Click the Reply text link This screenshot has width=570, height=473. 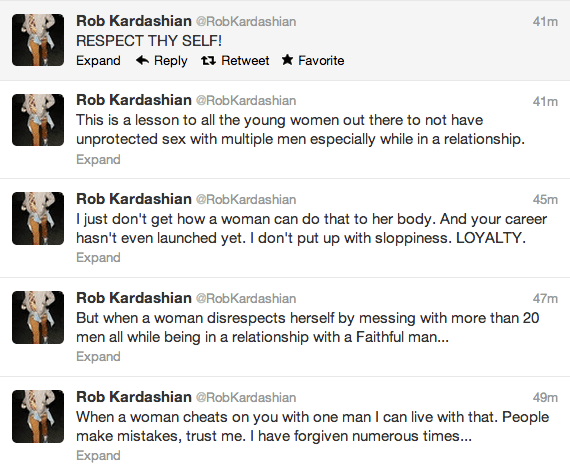coord(170,61)
